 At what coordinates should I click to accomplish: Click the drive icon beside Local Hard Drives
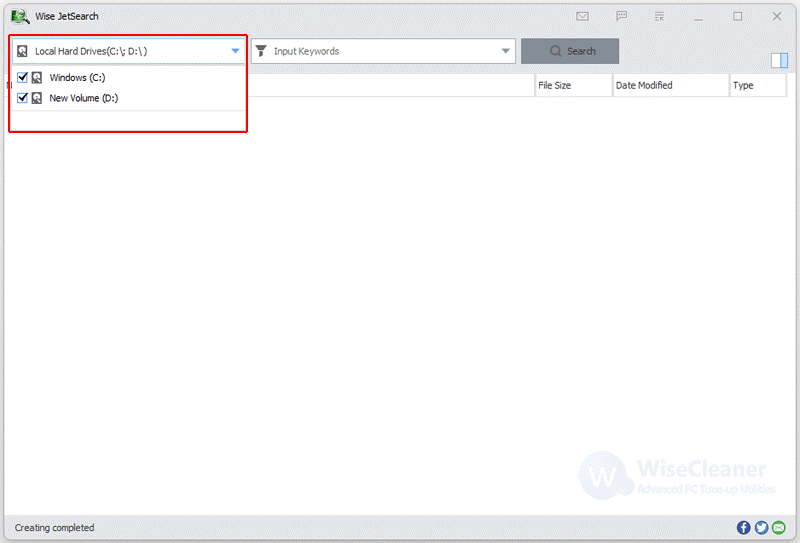pyautogui.click(x=22, y=51)
